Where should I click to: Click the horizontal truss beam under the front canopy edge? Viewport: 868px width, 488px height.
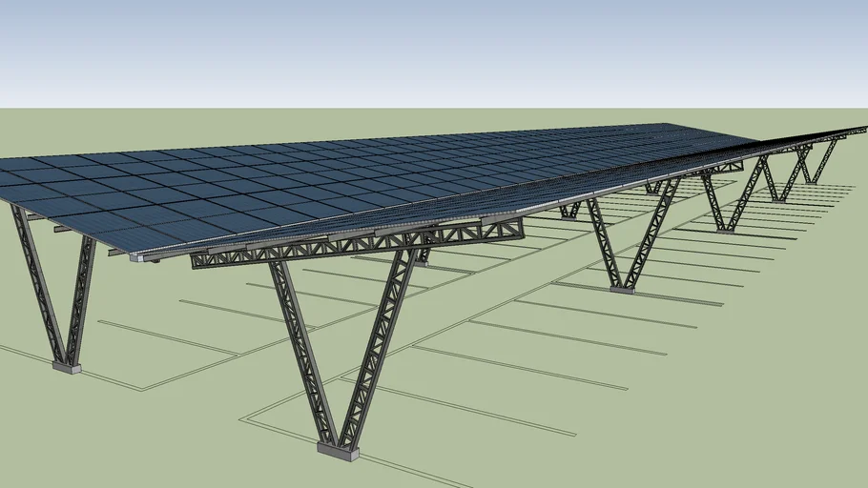(362, 244)
